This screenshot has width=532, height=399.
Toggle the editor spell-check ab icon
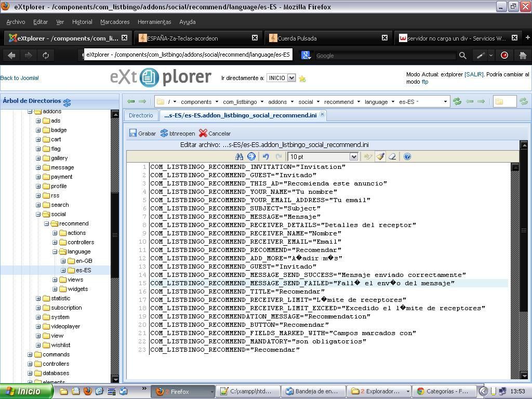[368, 156]
